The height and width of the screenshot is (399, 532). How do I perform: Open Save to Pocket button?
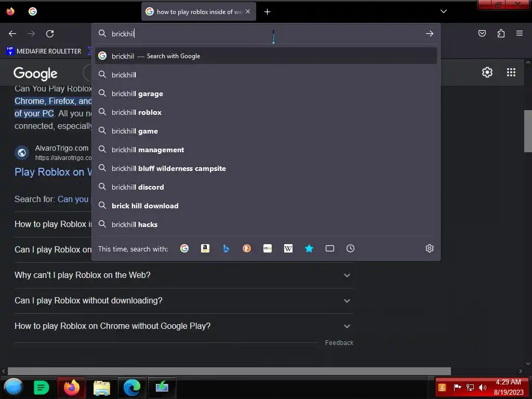coord(482,33)
